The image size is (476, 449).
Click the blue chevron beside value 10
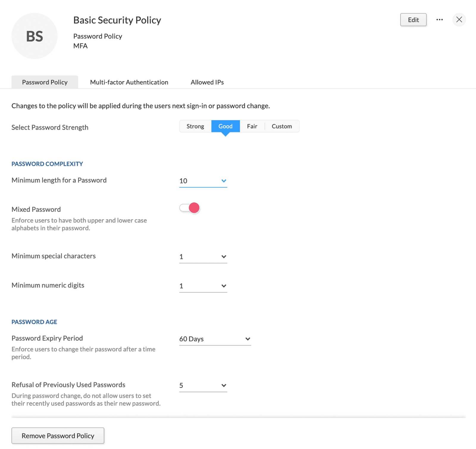(224, 181)
